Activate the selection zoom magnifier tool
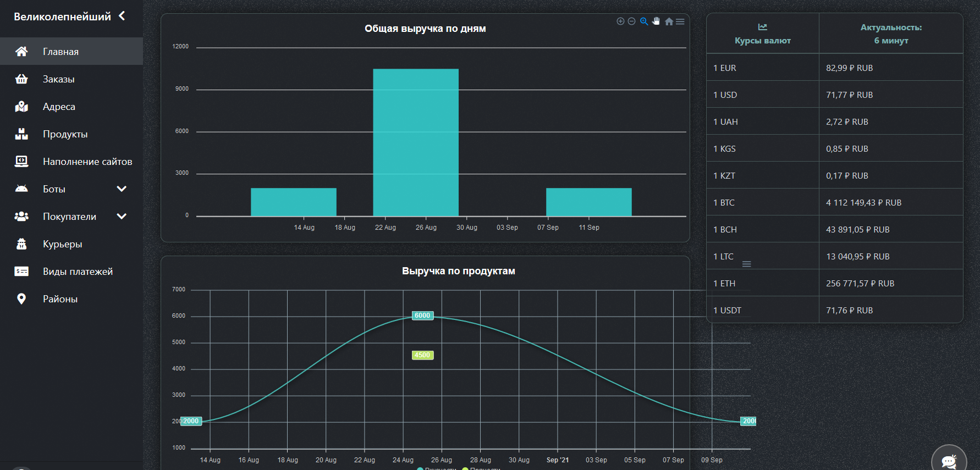The image size is (980, 470). point(643,21)
